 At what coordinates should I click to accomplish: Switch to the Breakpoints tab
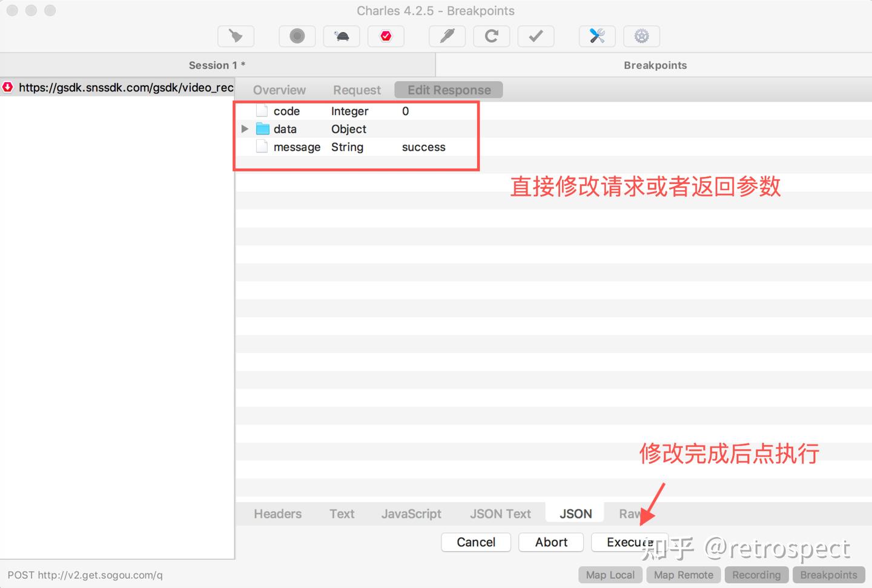click(655, 65)
